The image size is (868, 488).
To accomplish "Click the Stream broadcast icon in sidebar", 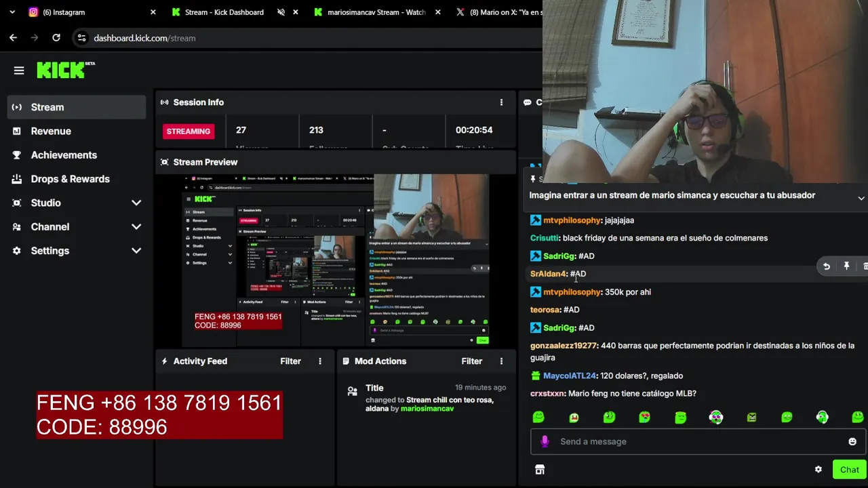I will click(x=17, y=107).
